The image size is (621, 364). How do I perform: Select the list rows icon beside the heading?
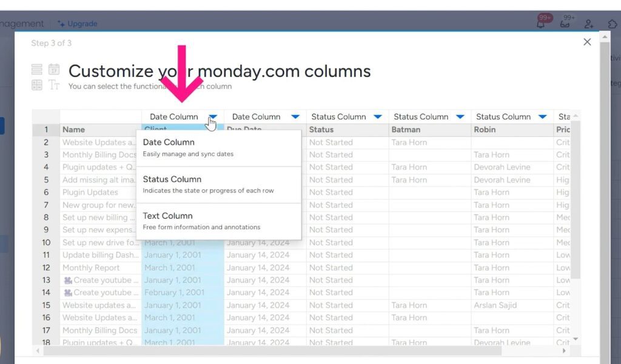[x=36, y=69]
